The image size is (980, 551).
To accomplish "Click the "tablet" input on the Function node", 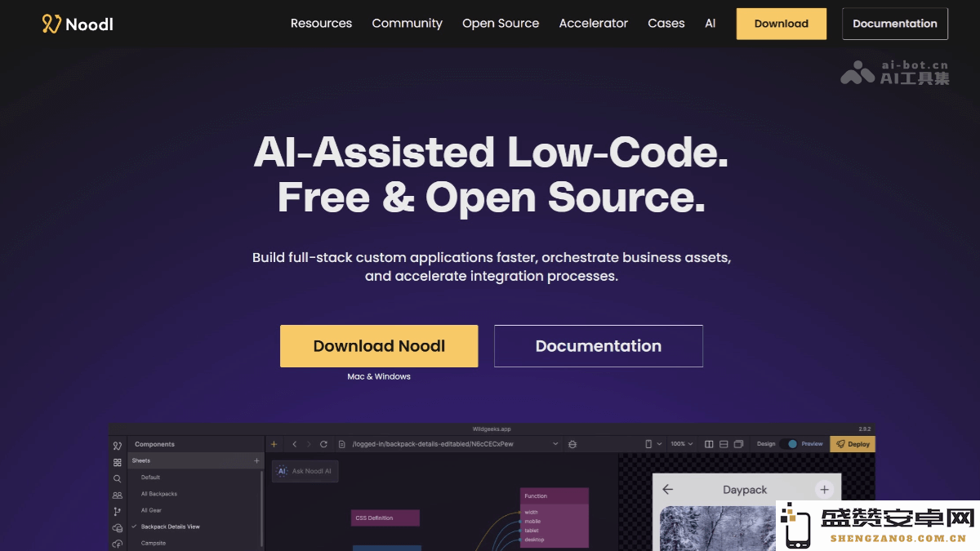I will click(532, 531).
